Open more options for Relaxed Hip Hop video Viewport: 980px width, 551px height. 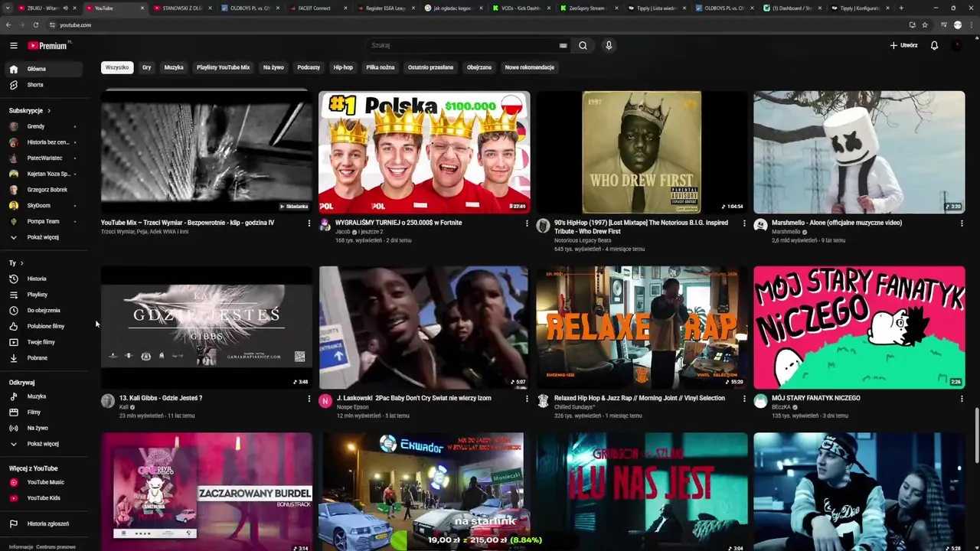click(744, 399)
